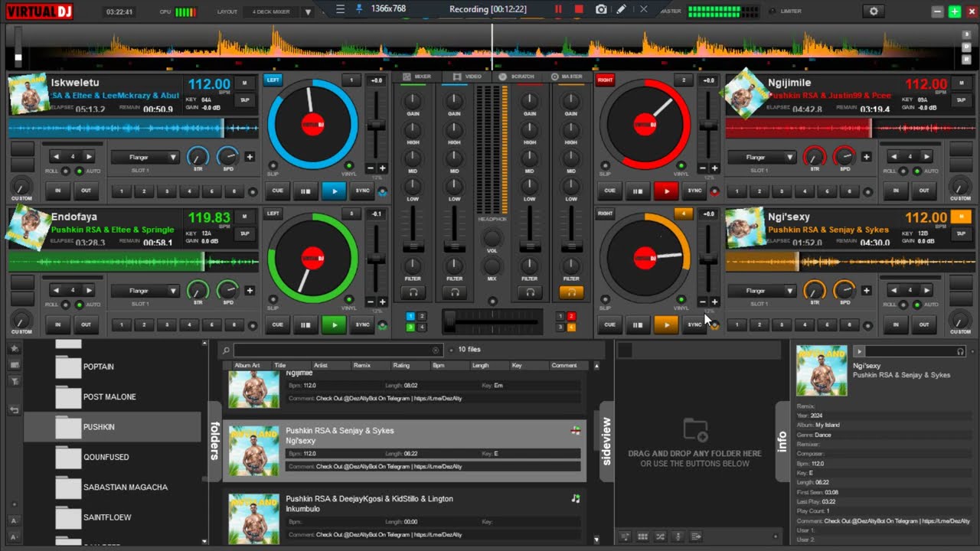Toggle the red RIGHT crossfader assign on Ngijimile
Screen dimensions: 980x551
click(x=605, y=80)
